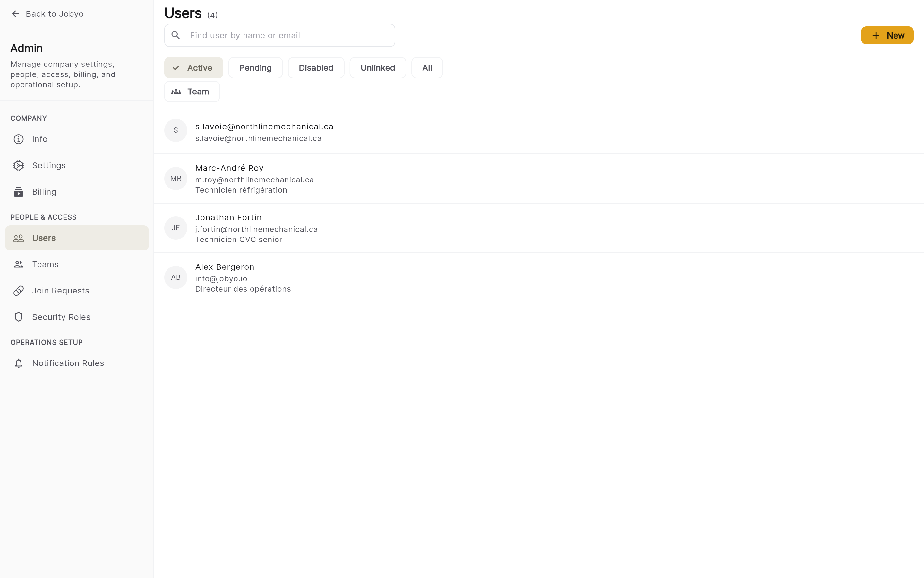The image size is (924, 578).
Task: Click the JF avatar circle
Action: tap(175, 228)
